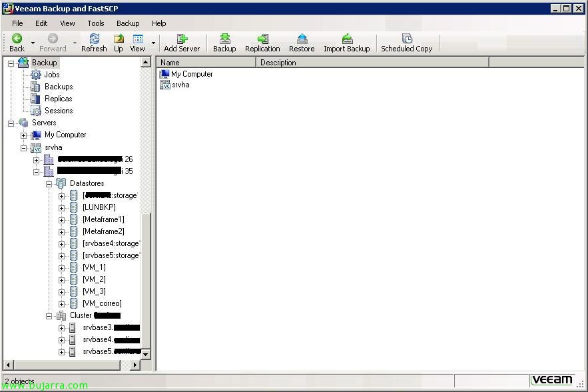Select the srvbase5 host

[111, 352]
